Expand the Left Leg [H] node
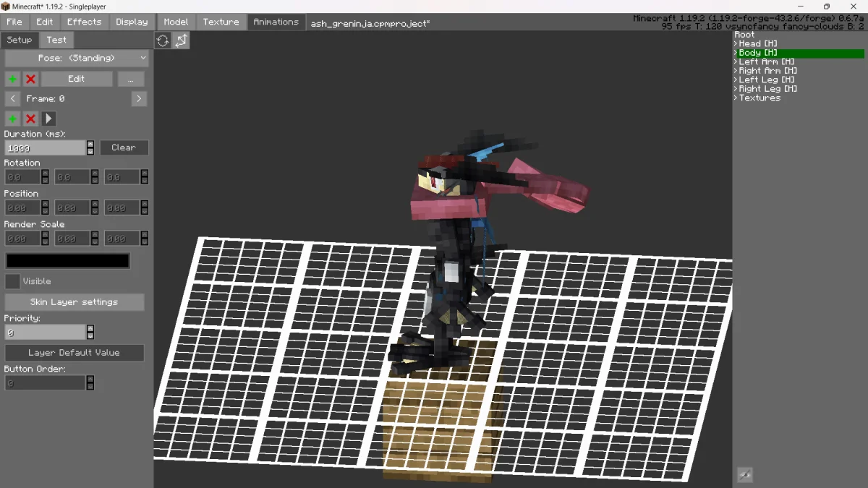868x488 pixels. [736, 80]
